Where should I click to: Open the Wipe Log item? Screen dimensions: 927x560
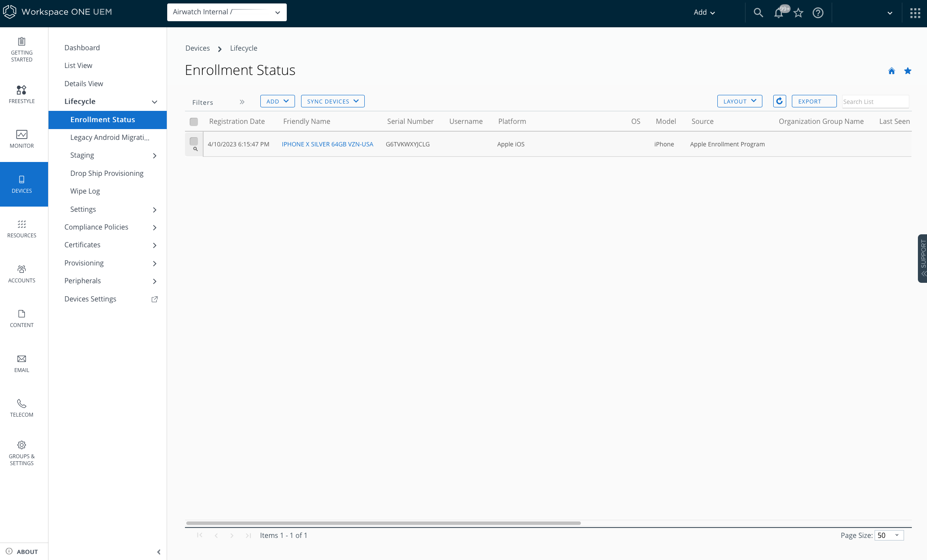pyautogui.click(x=85, y=191)
